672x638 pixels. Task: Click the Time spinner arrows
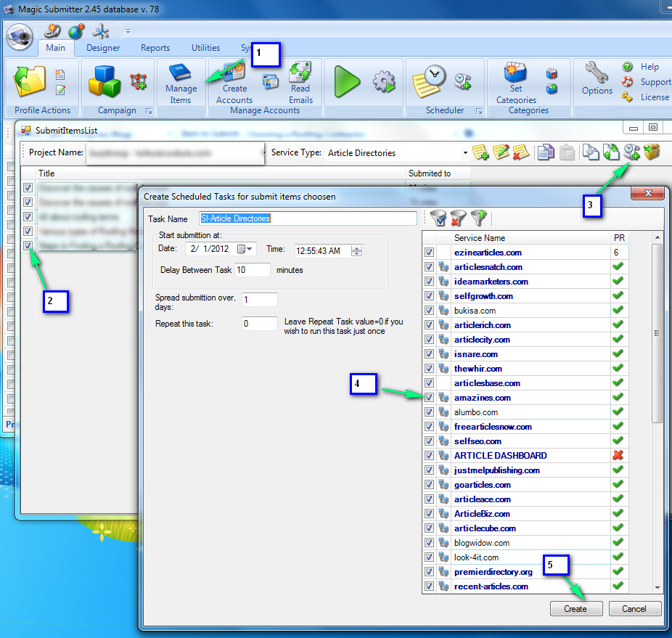(x=356, y=251)
